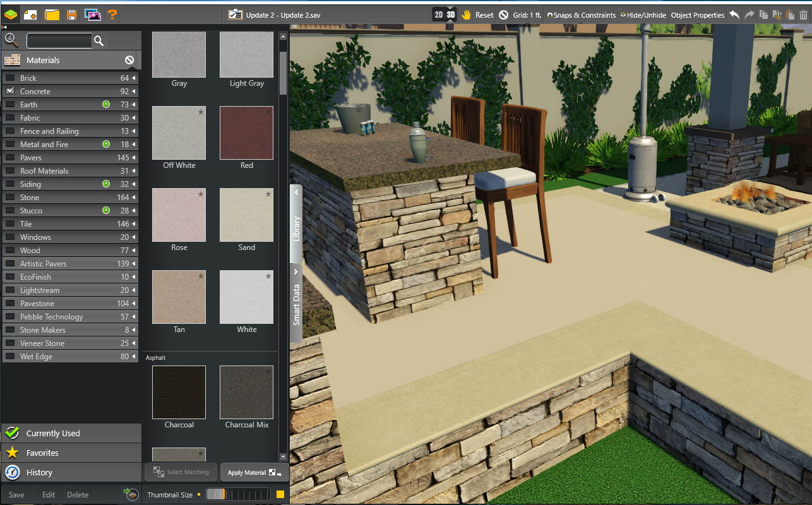Create a new design file
Viewport: 812px width, 505px height.
click(x=30, y=14)
